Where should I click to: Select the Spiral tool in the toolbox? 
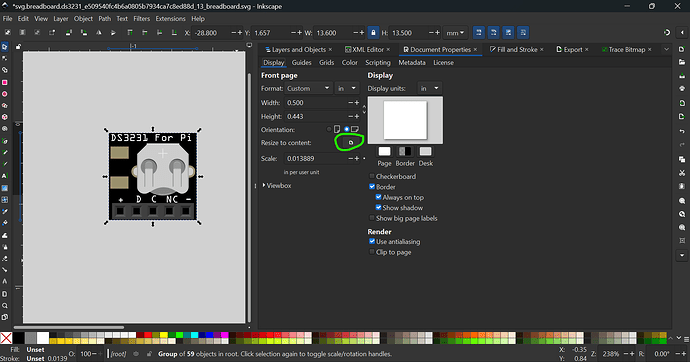pyautogui.click(x=5, y=129)
